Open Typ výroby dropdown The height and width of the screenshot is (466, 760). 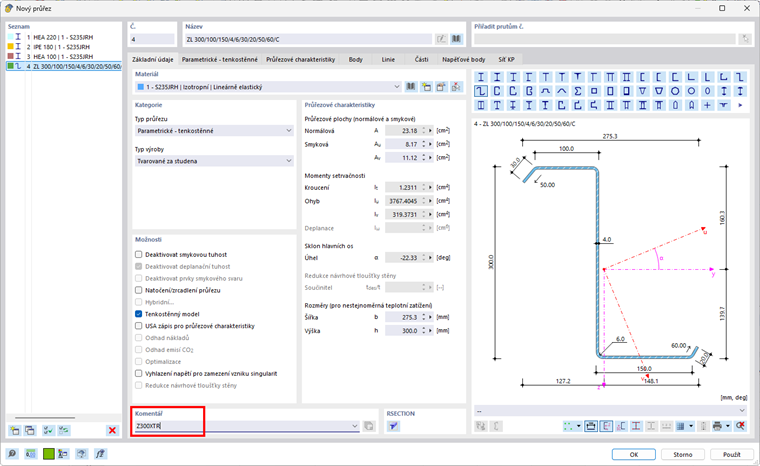pyautogui.click(x=214, y=161)
